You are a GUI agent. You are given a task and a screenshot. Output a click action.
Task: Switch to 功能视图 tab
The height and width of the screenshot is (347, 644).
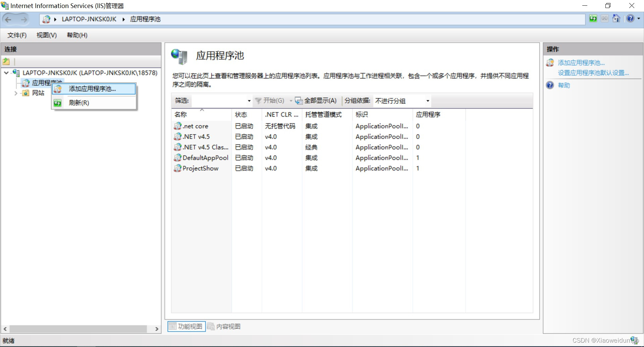coord(186,326)
